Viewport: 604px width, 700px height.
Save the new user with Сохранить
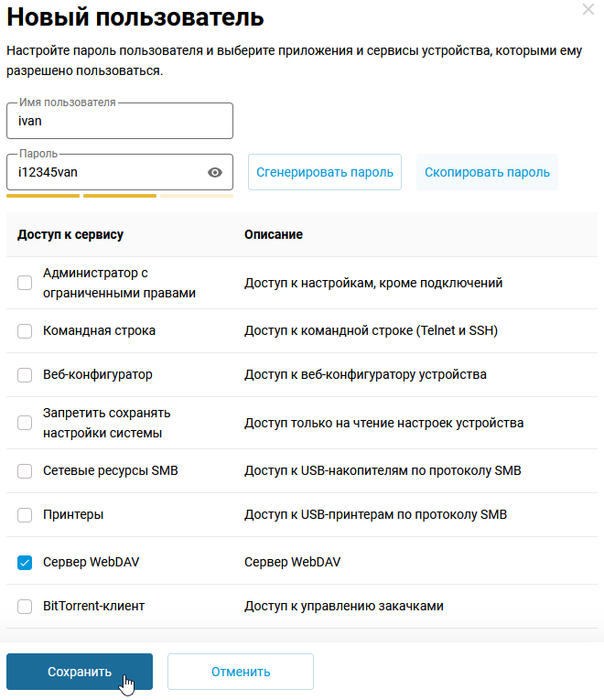click(x=80, y=672)
